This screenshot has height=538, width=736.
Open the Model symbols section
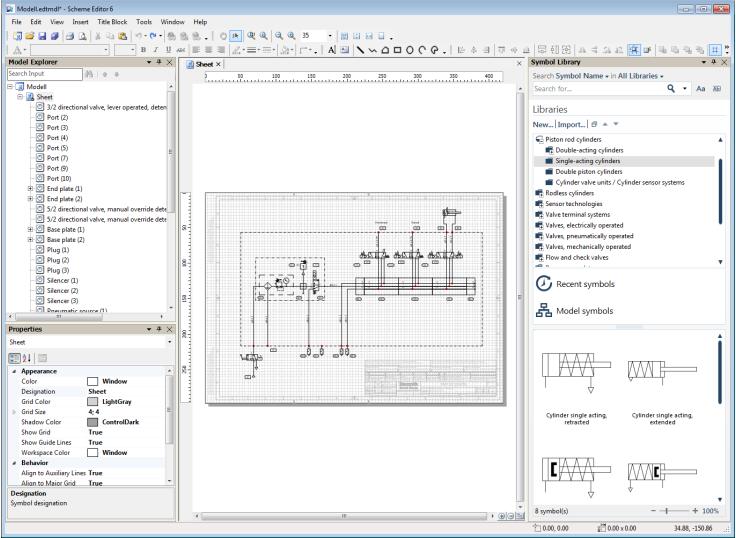click(x=574, y=311)
